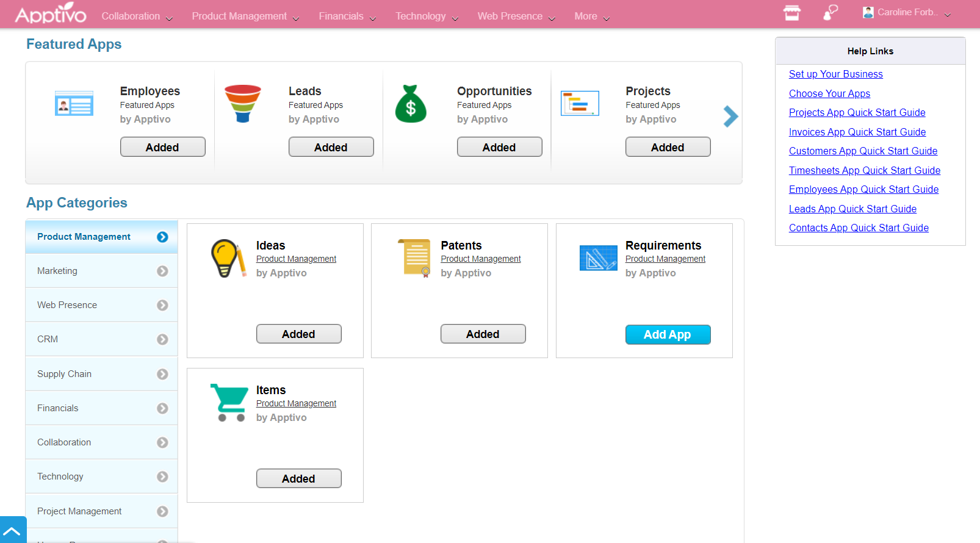Click arrow icon beside Project Management category
980x543 pixels.
(162, 511)
